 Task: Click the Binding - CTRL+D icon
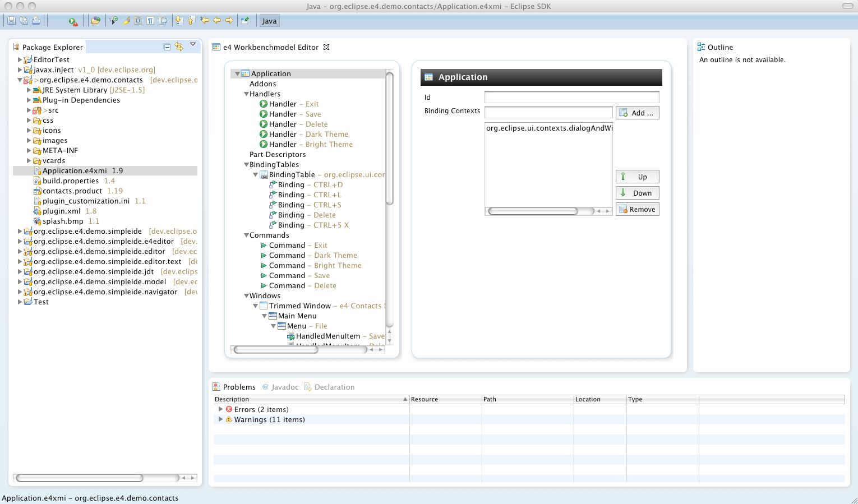(x=273, y=184)
